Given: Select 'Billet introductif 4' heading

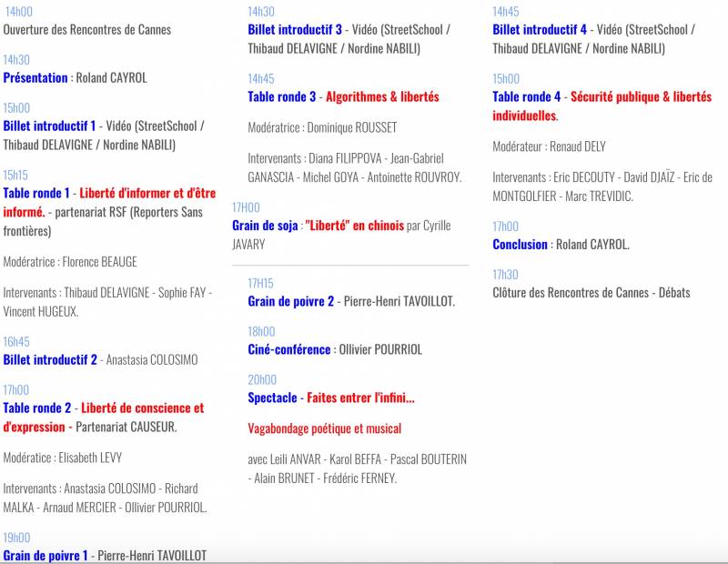Looking at the screenshot, I should pyautogui.click(x=540, y=29).
